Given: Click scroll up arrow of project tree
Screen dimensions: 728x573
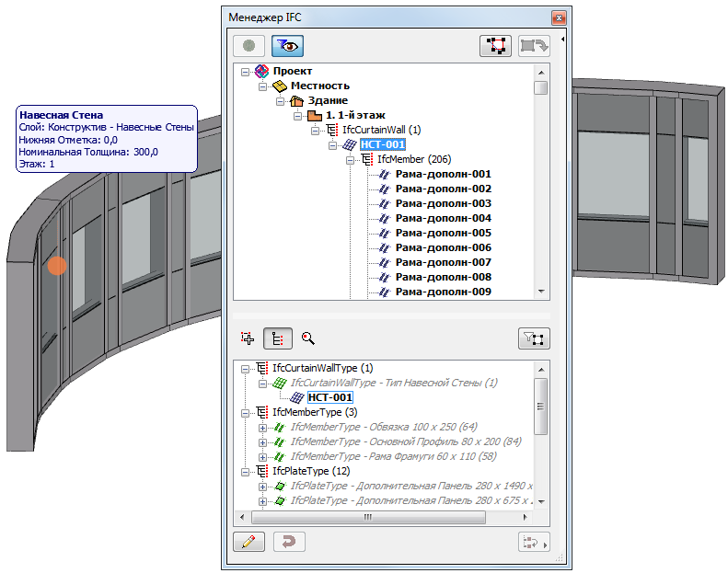Looking at the screenshot, I should (541, 73).
